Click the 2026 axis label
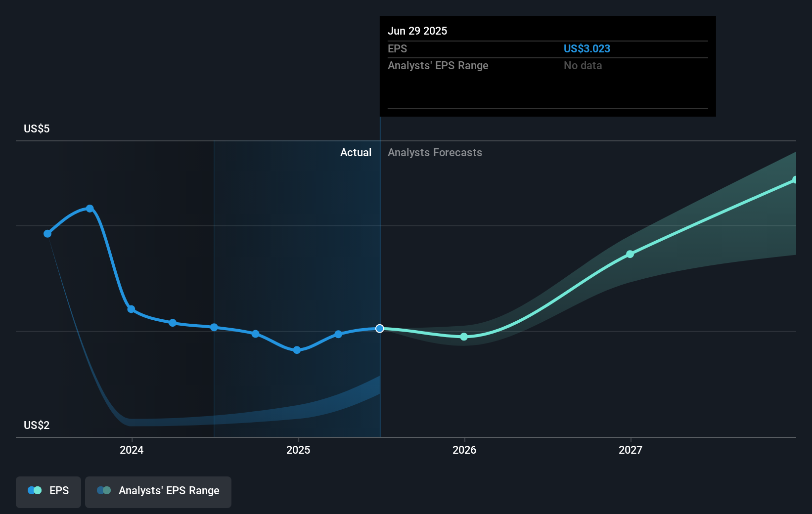Screen dimensions: 812x514 464,450
